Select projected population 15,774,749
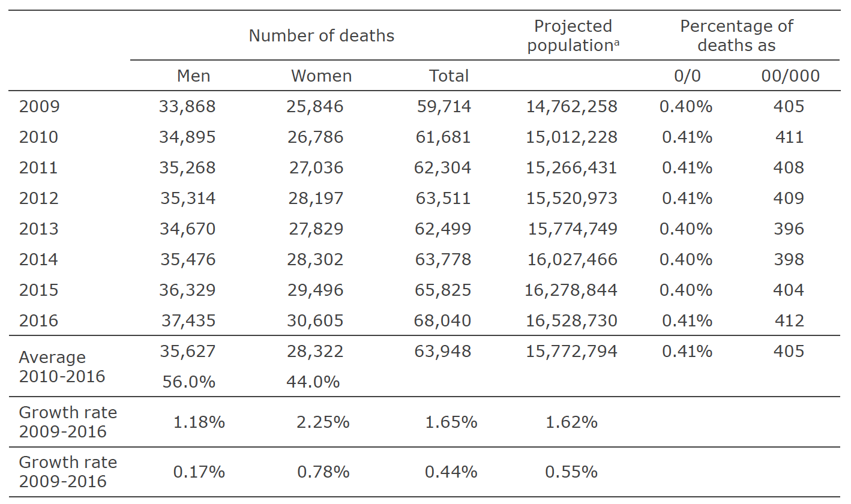Screen dimensions: 851x504 [x=573, y=229]
